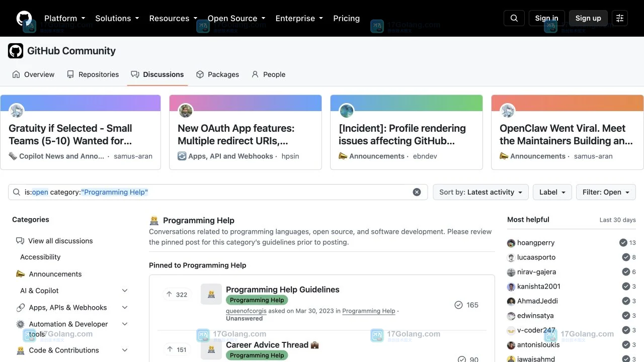Open queenofcorgis user profile link
Viewport: 644px width, 362px height.
coord(246,311)
